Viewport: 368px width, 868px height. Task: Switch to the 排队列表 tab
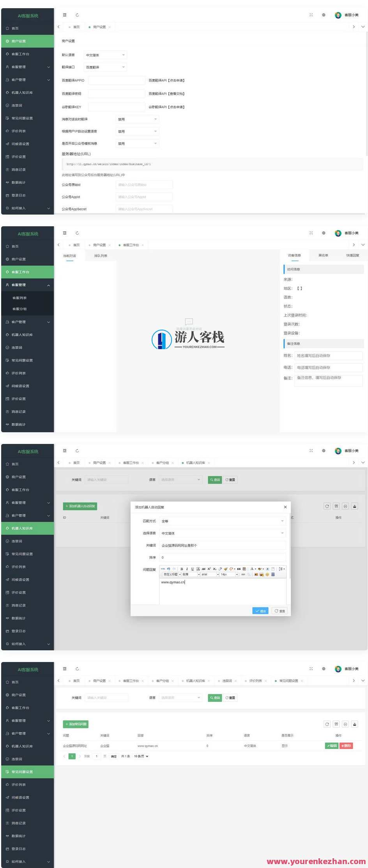[x=101, y=256]
